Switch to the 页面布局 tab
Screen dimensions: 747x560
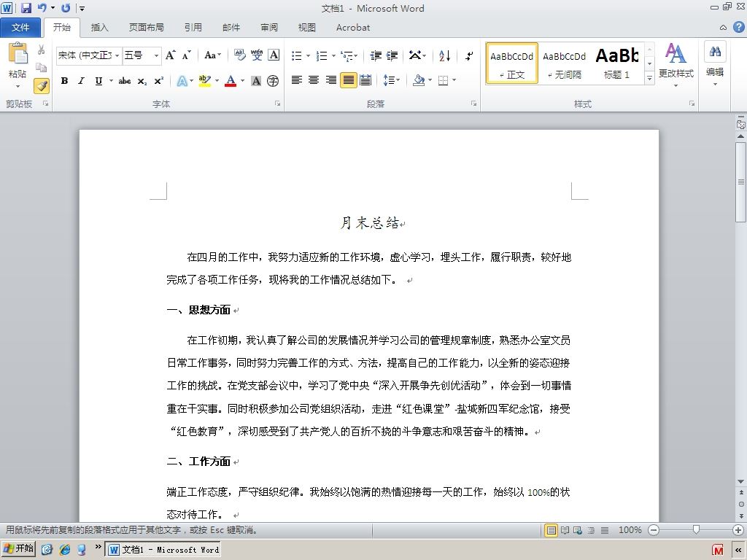pyautogui.click(x=146, y=28)
